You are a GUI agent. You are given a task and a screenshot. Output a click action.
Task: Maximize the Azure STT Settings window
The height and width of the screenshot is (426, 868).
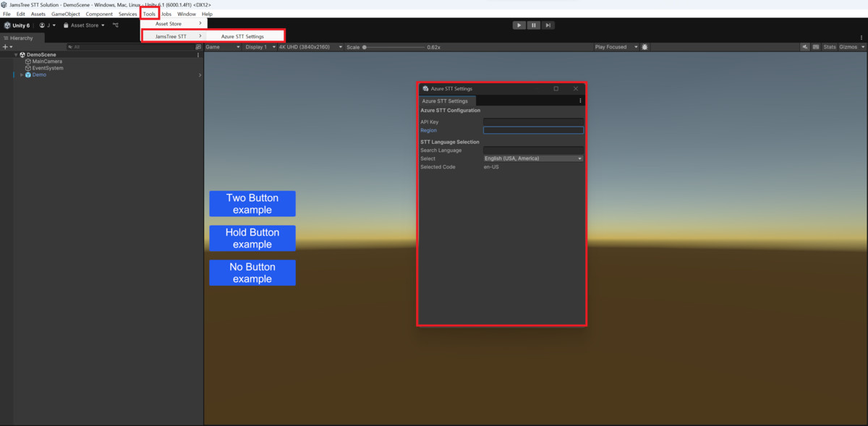[x=556, y=89]
